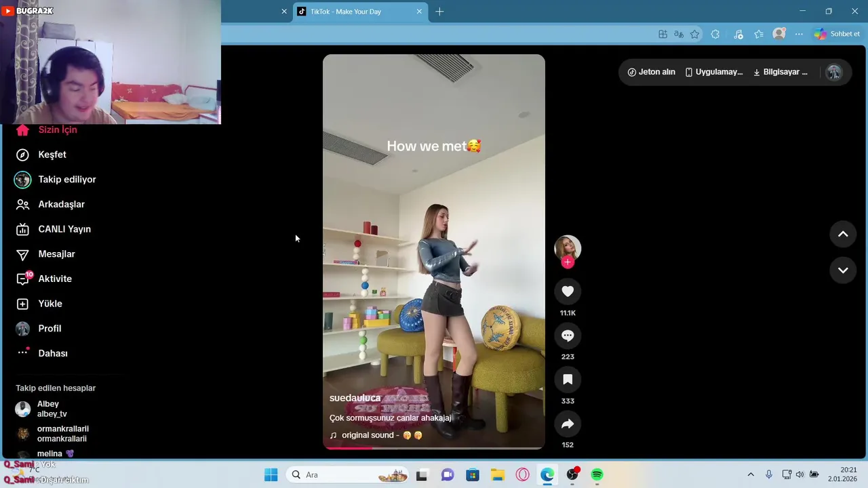This screenshot has width=868, height=488.
Task: Click Sohbet et Copilot button
Action: [x=837, y=34]
